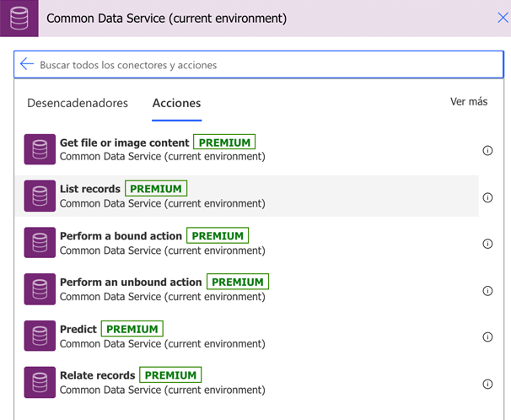Add the 'Perform a bound action' step
Viewport: 511px width, 420px height.
[x=121, y=236]
